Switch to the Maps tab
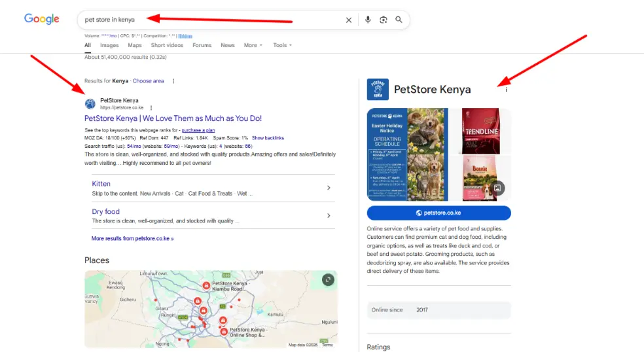Viewport: 644px width, 352px height. 135,45
